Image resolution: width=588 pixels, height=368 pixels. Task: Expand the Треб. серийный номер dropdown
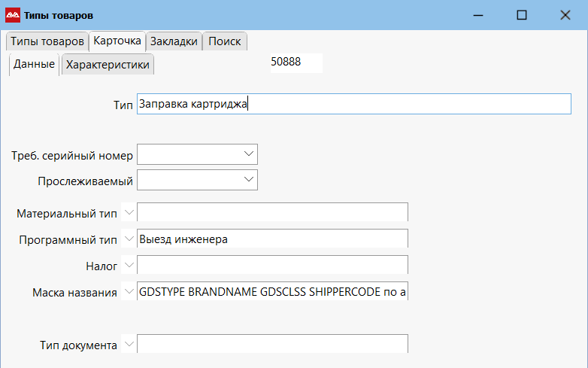coord(250,154)
